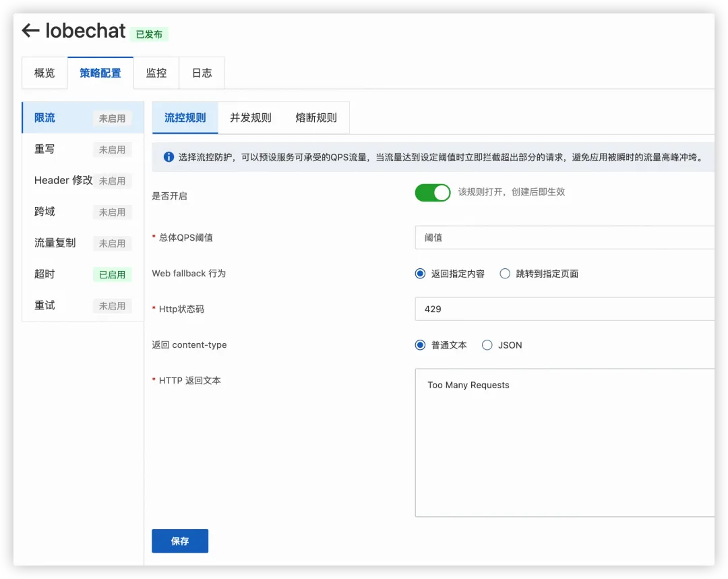Open the 概览 tab

coord(44,73)
